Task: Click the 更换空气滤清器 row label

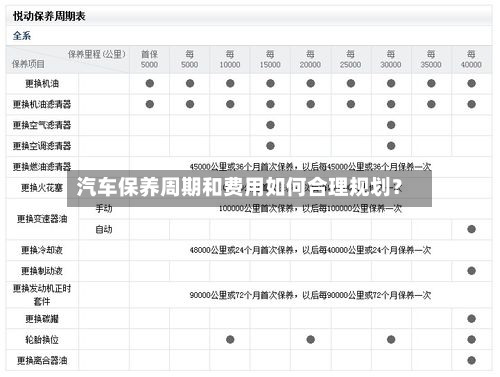Action: (x=42, y=125)
